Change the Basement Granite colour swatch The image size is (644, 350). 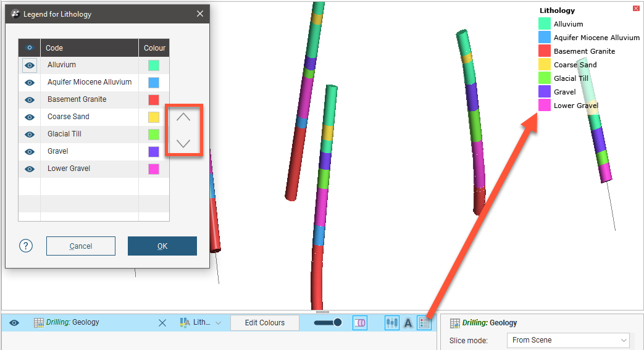pos(154,100)
